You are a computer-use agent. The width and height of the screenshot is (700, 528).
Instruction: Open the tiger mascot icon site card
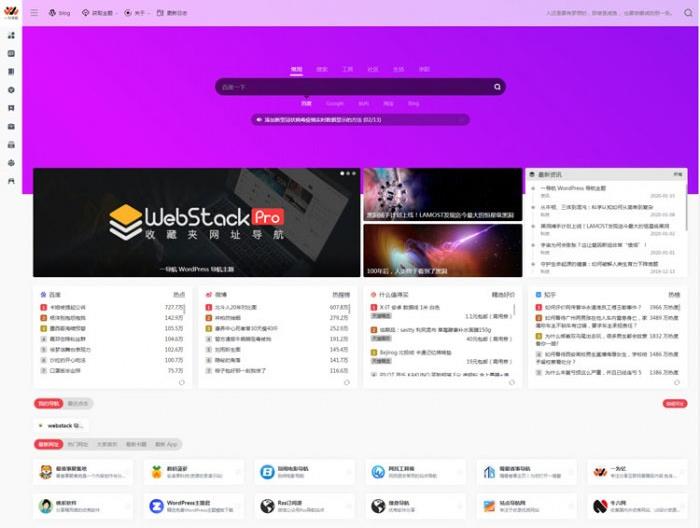[x=83, y=472]
